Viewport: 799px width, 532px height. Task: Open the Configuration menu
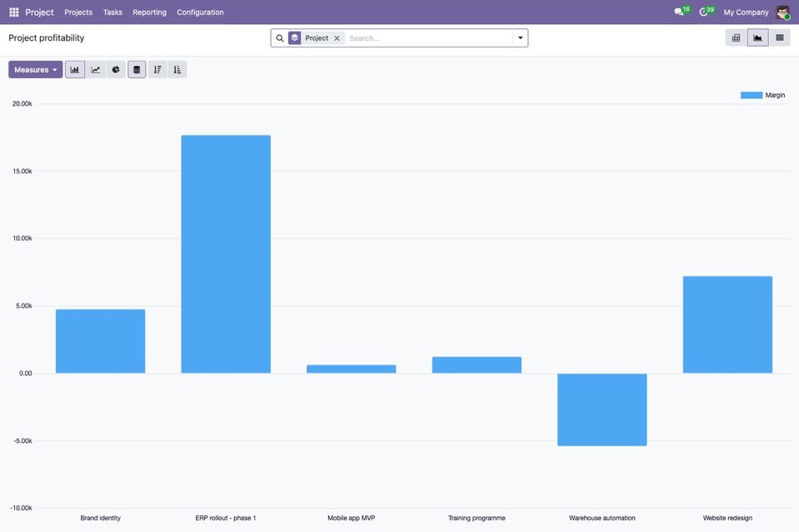click(200, 12)
